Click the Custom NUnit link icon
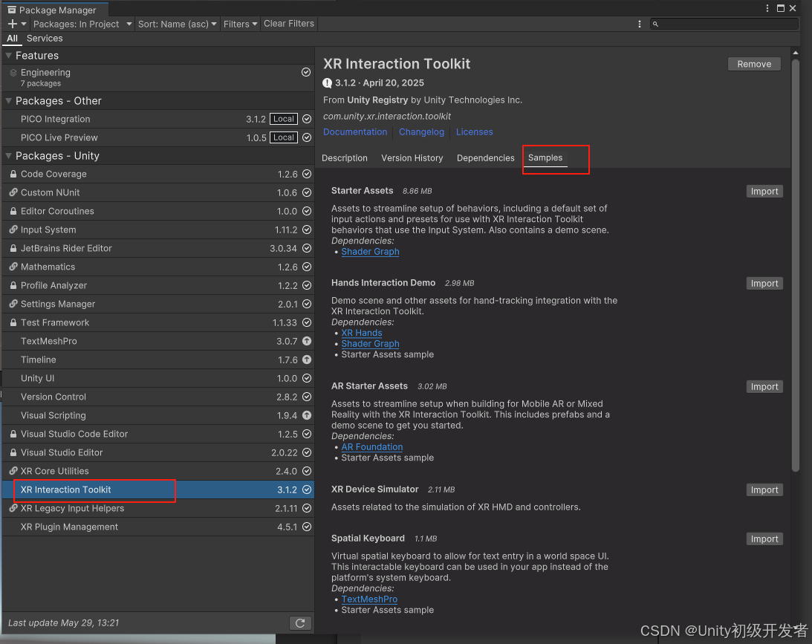Screen dimensions: 812x644 click(13, 192)
